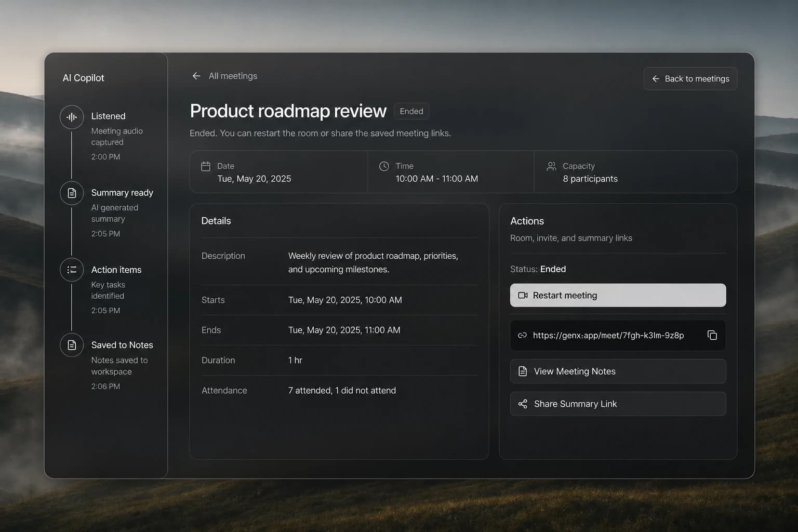Select the Action items list icon
798x532 pixels.
click(x=72, y=270)
